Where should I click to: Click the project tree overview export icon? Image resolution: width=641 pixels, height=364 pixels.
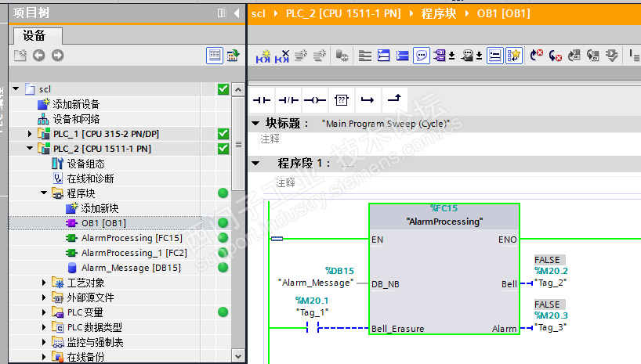[233, 55]
